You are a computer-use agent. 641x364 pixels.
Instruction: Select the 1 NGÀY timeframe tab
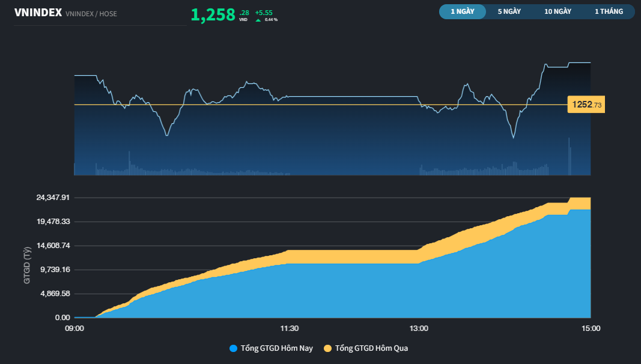463,11
